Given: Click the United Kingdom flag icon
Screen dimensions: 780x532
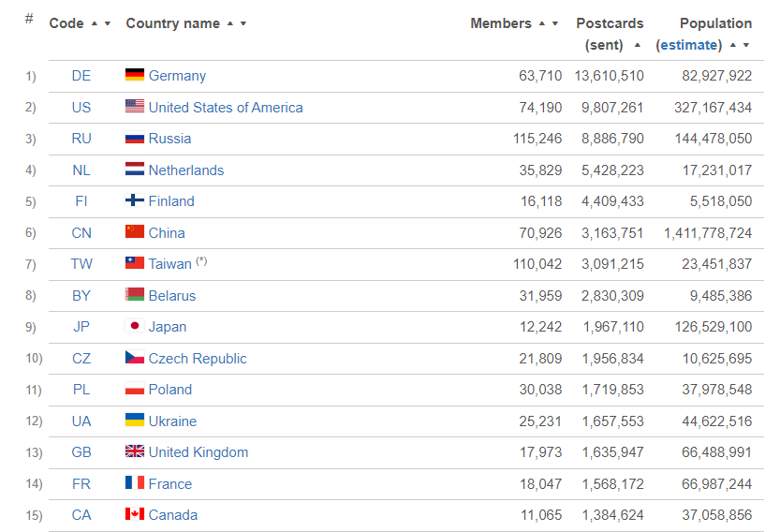Looking at the screenshot, I should (x=135, y=451).
